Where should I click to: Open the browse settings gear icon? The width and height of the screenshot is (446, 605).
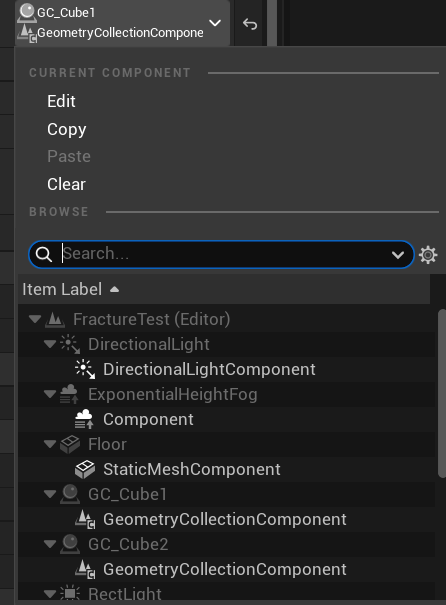pyautogui.click(x=428, y=255)
